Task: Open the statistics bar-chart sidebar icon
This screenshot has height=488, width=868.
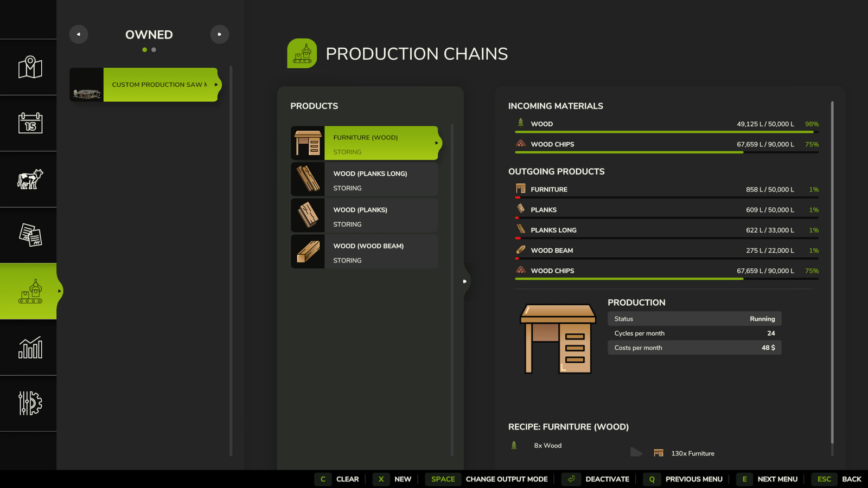Action: (29, 349)
